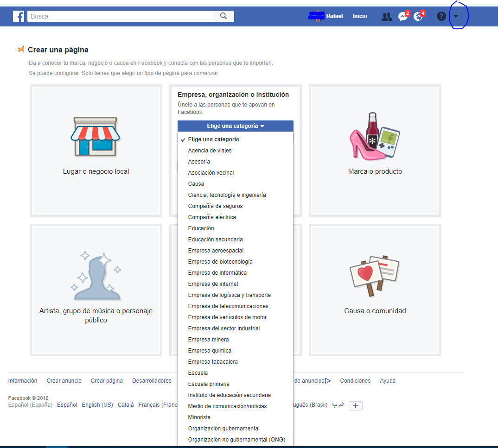Choose Empresa de telecomunicaciones category
This screenshot has height=448, width=498.
pyautogui.click(x=236, y=306)
